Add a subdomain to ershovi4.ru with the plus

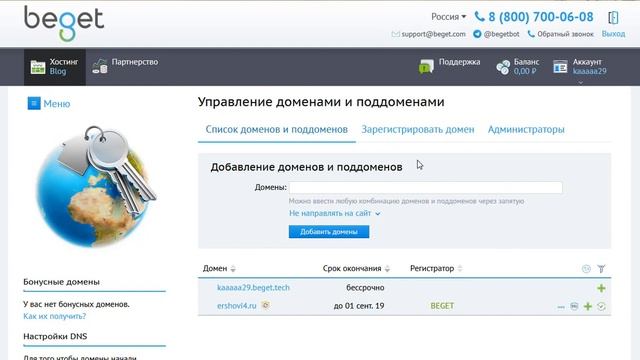coord(588,306)
